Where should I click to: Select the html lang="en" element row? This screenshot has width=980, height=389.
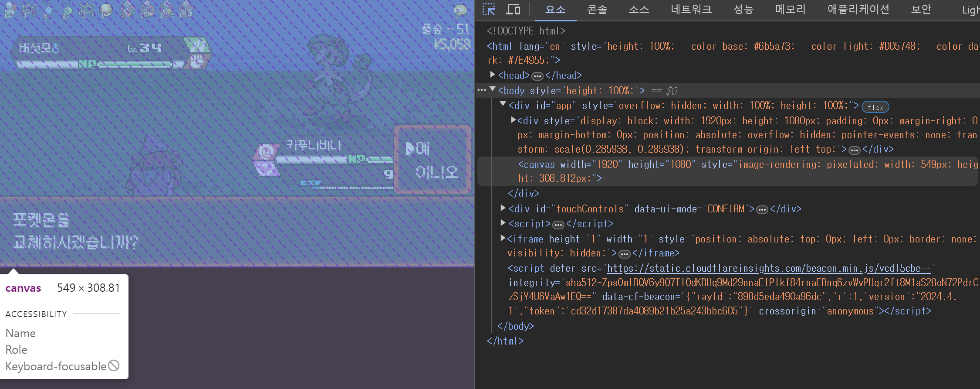pyautogui.click(x=733, y=53)
